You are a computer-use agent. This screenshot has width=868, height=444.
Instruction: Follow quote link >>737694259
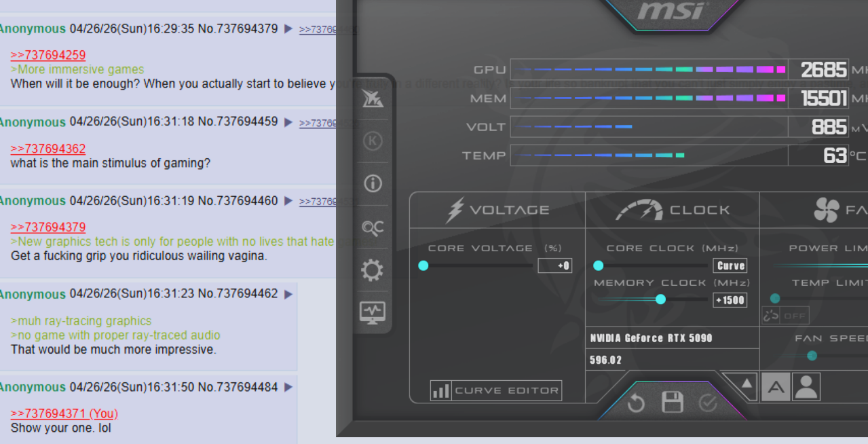pos(48,55)
